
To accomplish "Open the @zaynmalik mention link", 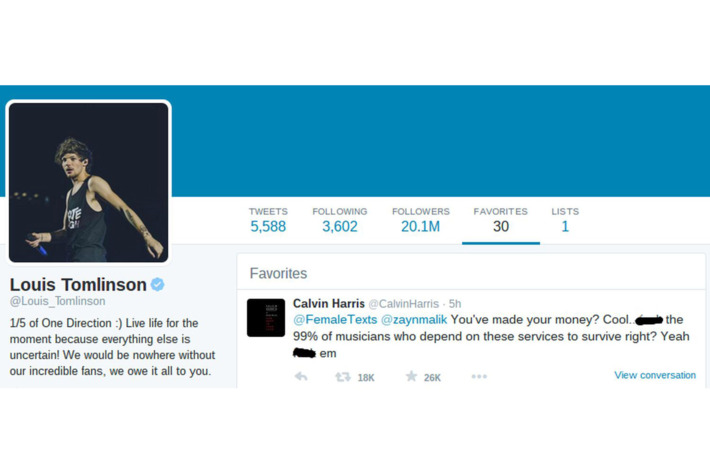I will (x=414, y=320).
